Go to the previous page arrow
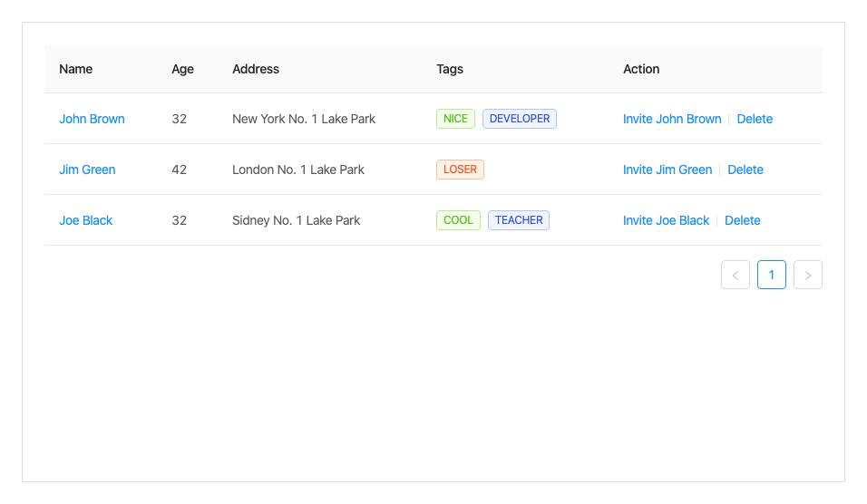Viewport: 867px width, 504px height. tap(735, 275)
